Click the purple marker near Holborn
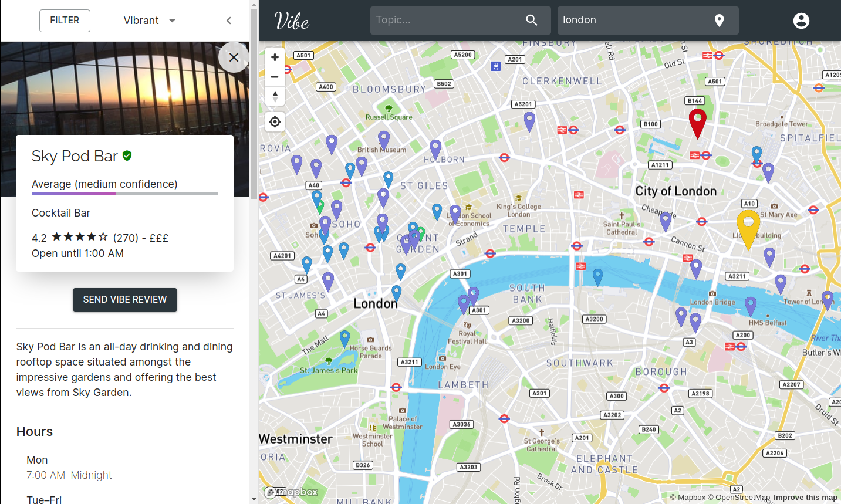This screenshot has height=504, width=841. tap(435, 149)
